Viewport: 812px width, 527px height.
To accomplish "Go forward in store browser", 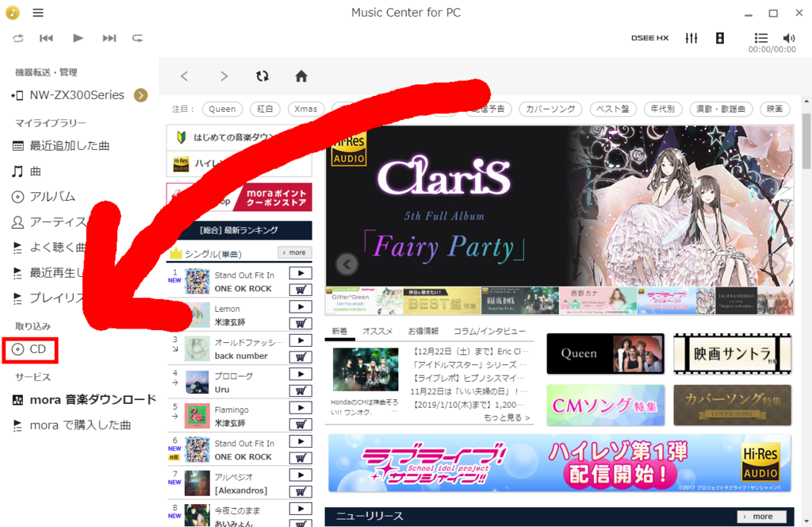I will pos(224,76).
